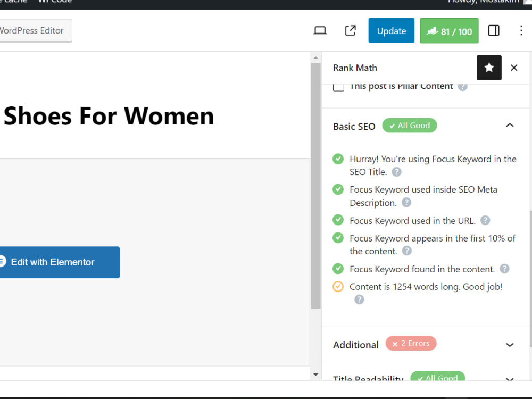
Task: Click the laptop preview device icon
Action: pyautogui.click(x=320, y=30)
